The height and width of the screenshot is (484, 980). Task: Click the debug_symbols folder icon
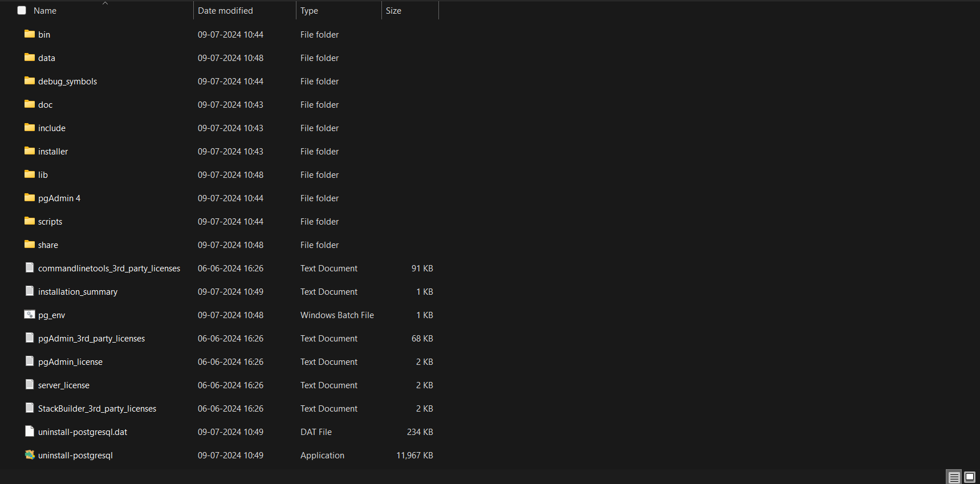pyautogui.click(x=30, y=81)
